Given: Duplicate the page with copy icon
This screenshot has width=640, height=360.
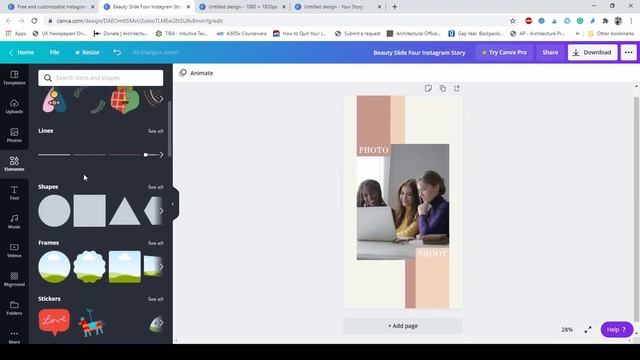Looking at the screenshot, I should pyautogui.click(x=442, y=88).
